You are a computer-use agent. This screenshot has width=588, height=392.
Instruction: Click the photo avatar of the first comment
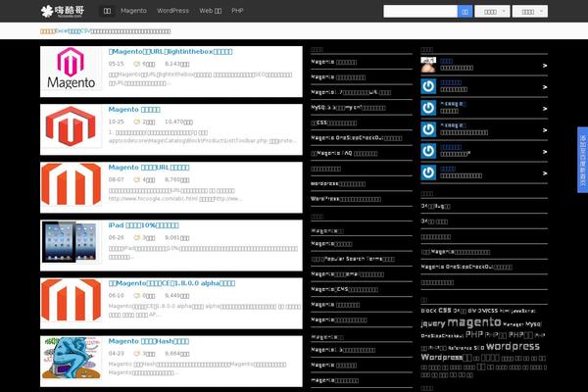click(x=428, y=65)
